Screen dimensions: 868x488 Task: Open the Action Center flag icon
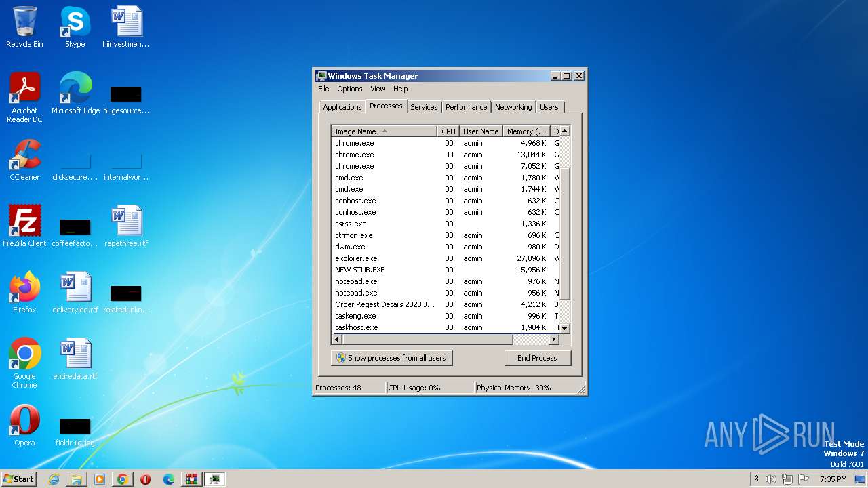(x=804, y=479)
